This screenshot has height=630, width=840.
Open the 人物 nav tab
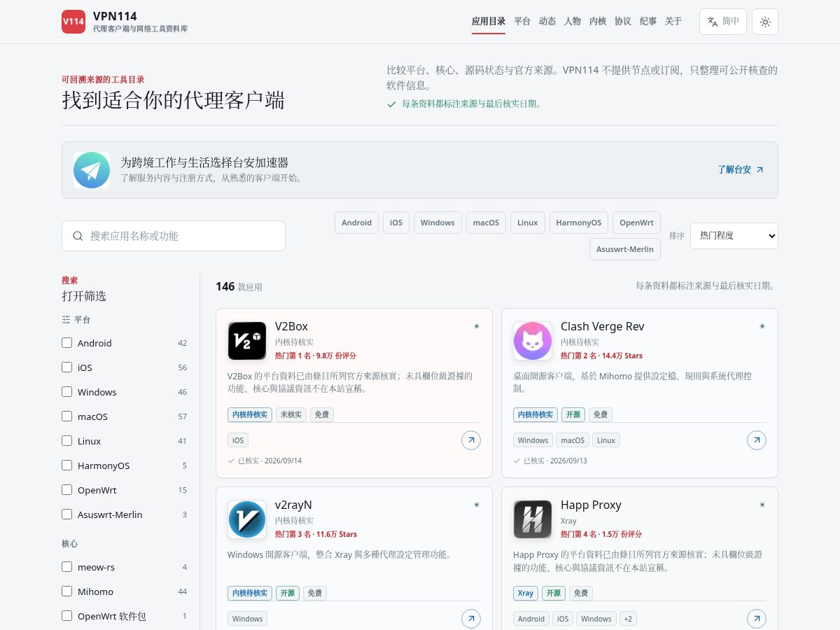[573, 22]
